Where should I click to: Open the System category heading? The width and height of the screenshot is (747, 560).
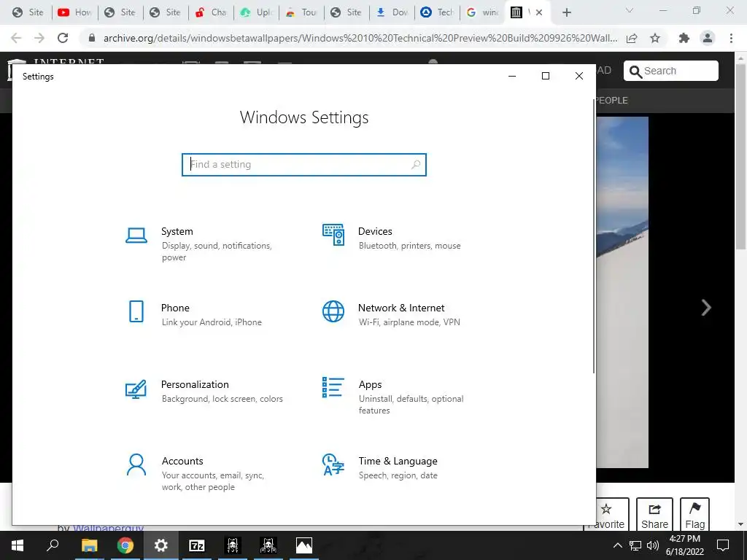177,231
